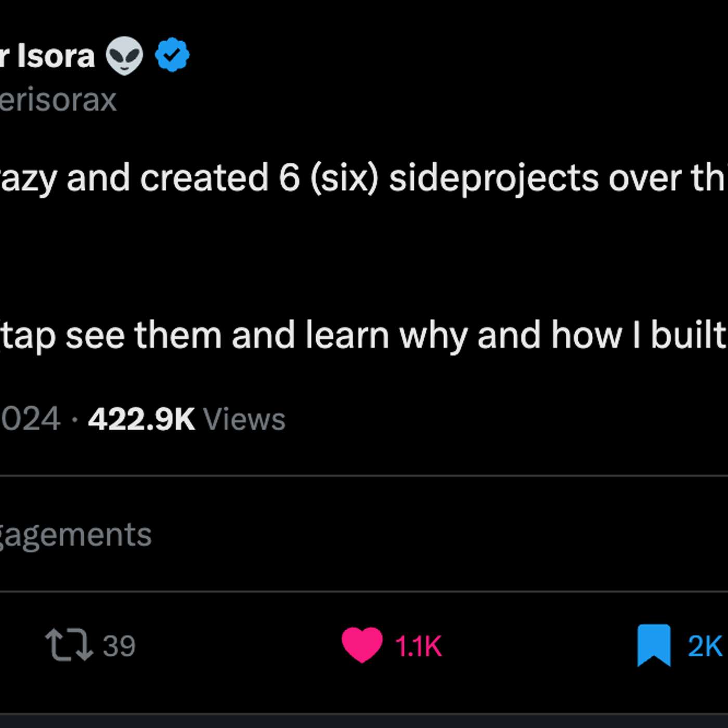View post engagements link

[75, 535]
